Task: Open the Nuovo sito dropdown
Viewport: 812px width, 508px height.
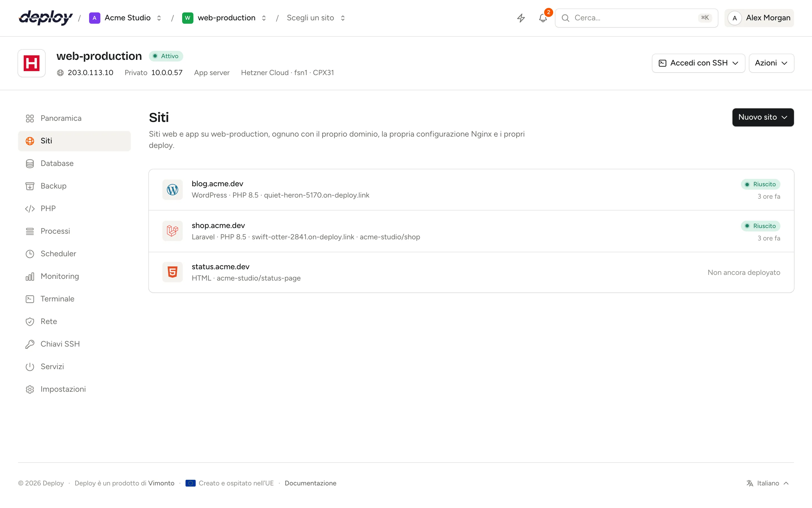Action: click(763, 117)
